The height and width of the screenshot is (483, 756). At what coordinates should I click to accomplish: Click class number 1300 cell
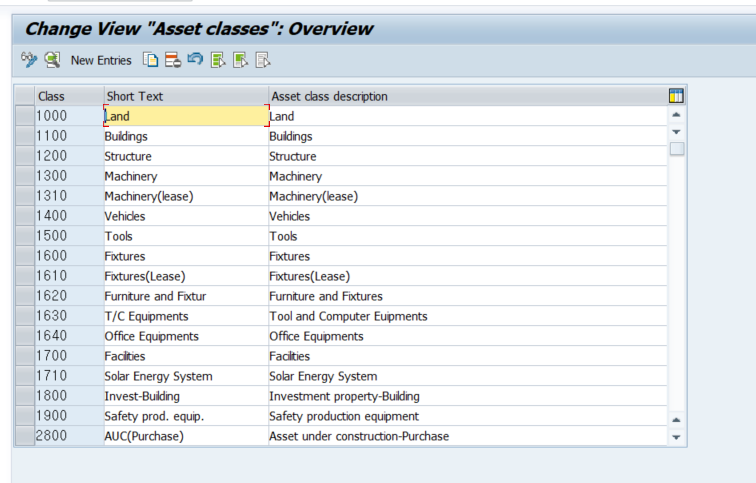[x=69, y=176]
